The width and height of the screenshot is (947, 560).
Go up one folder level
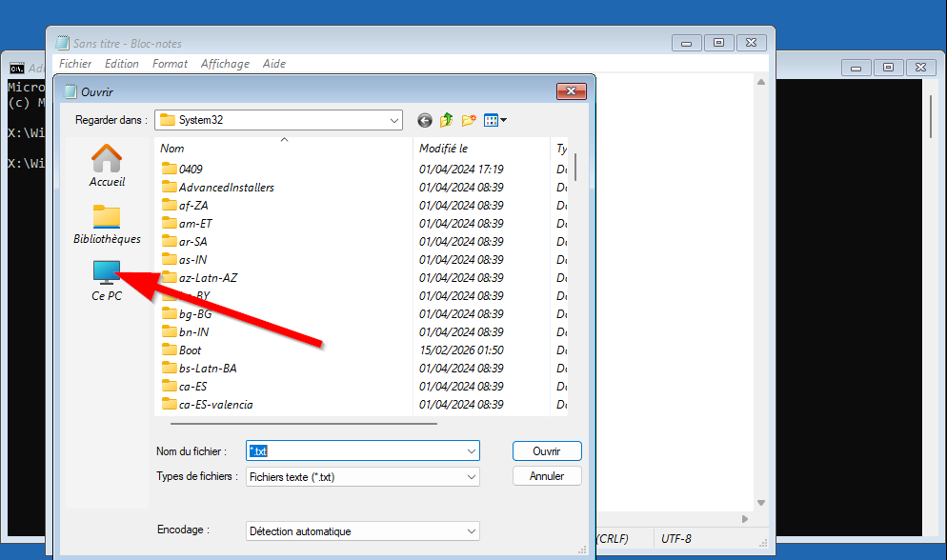click(x=446, y=120)
